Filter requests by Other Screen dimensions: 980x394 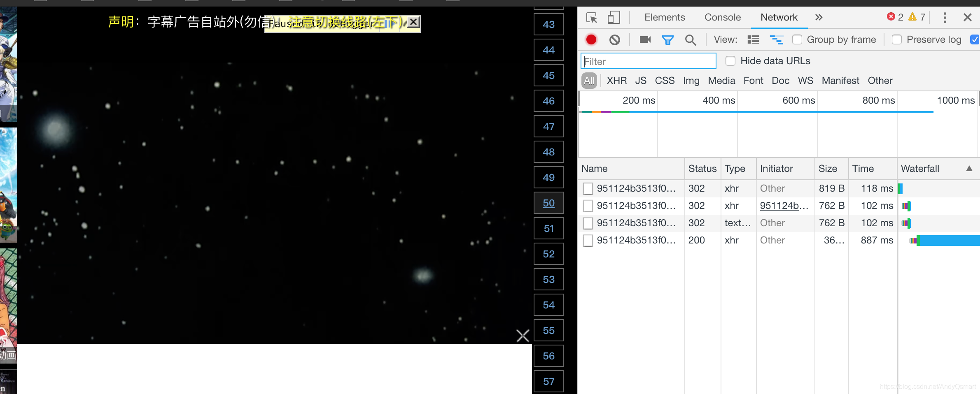click(x=880, y=81)
